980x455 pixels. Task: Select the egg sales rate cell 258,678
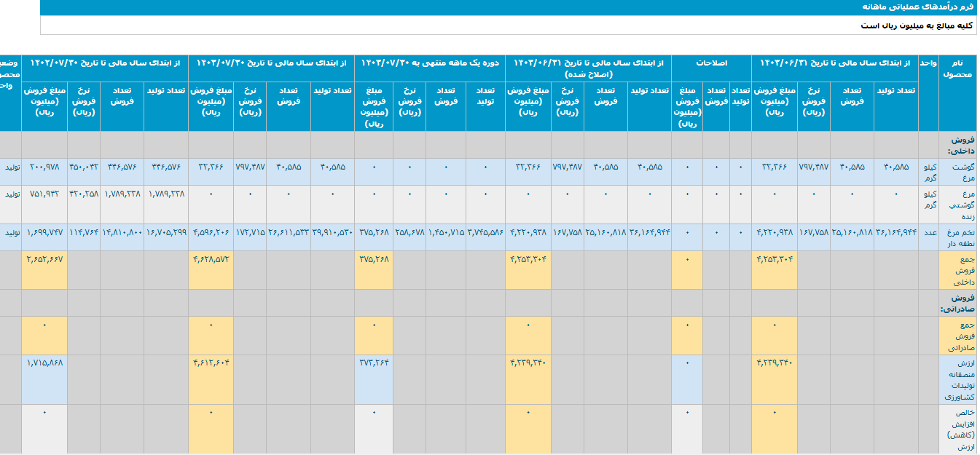tap(409, 233)
